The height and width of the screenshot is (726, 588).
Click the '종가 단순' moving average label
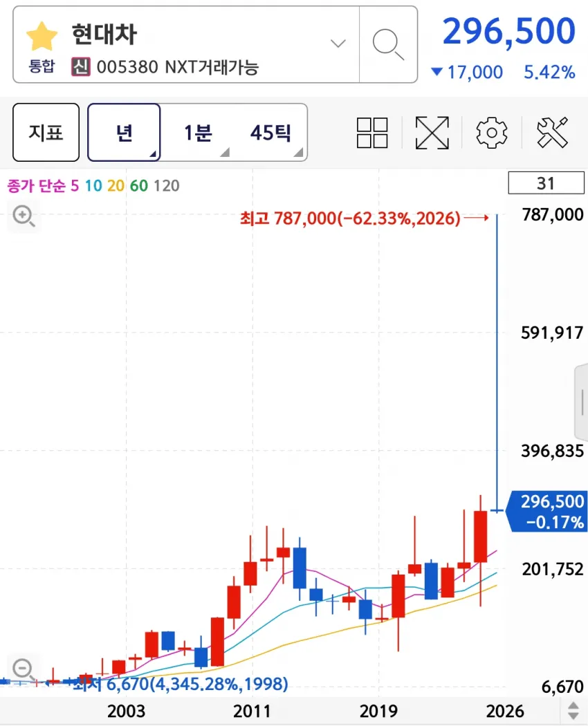(x=36, y=186)
